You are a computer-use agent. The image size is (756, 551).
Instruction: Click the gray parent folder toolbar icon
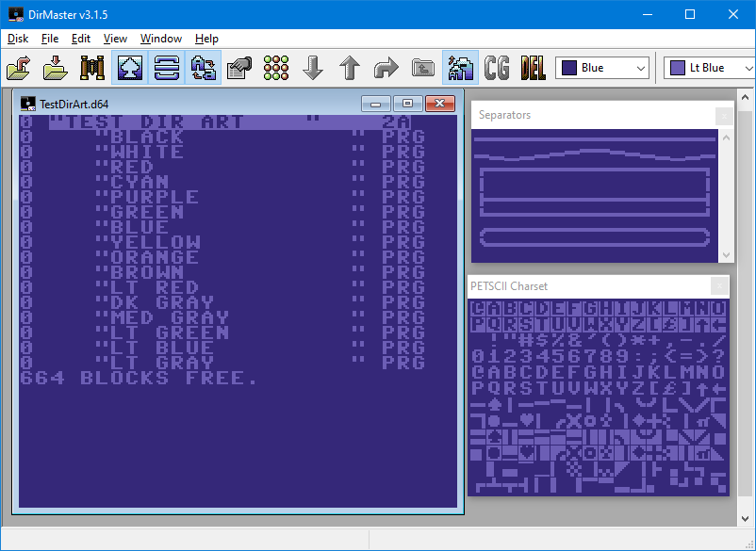coord(423,68)
